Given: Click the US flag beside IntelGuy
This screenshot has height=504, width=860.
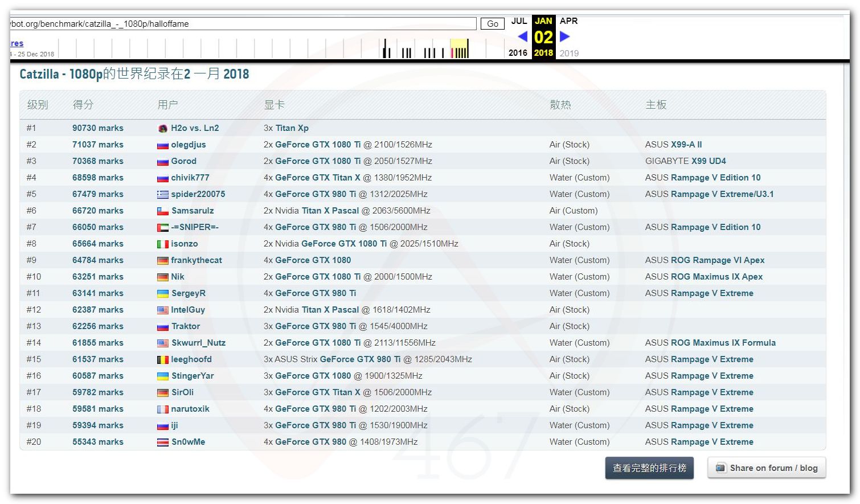Looking at the screenshot, I should [163, 310].
